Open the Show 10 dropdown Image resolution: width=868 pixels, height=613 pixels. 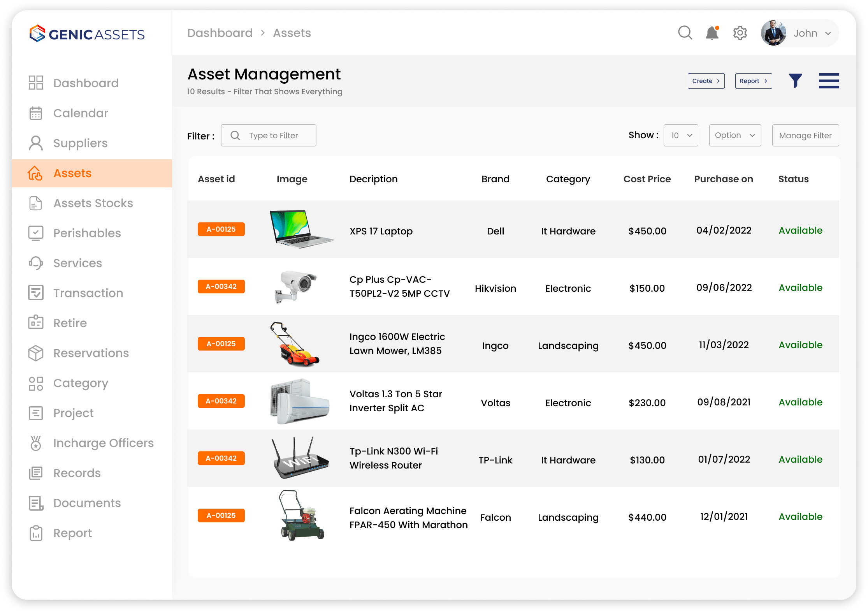coord(680,135)
